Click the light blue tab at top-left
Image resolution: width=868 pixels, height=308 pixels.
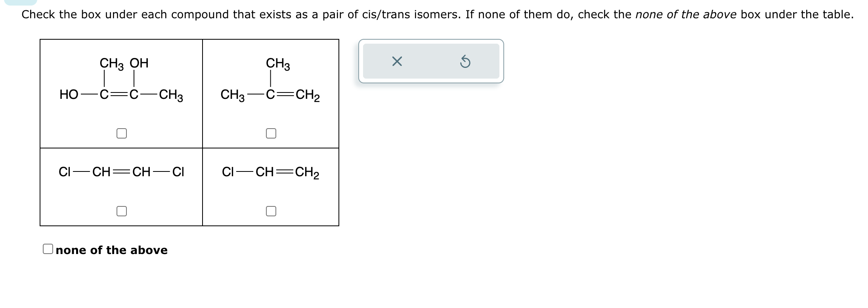(21, 2)
